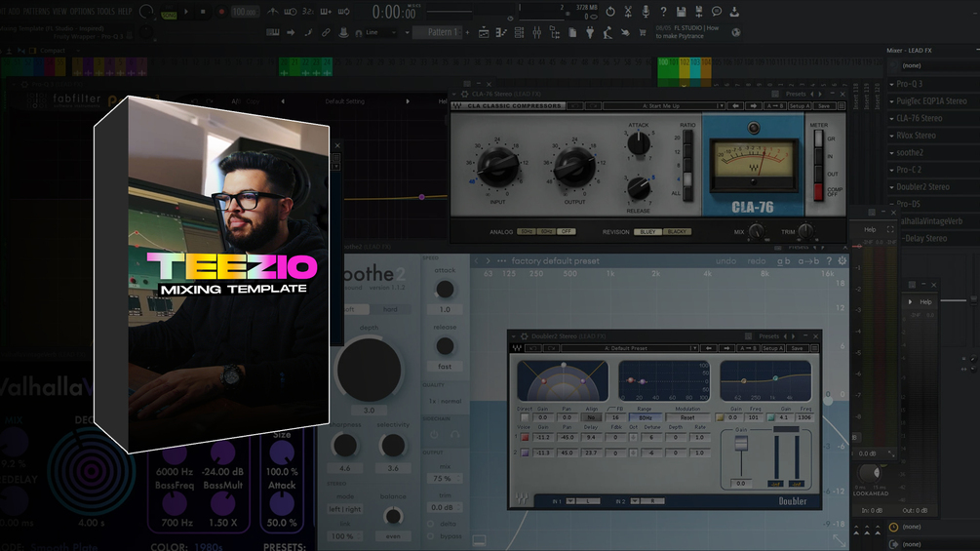The height and width of the screenshot is (551, 980).
Task: Toggle PAT/SONG mode switch
Action: pyautogui.click(x=169, y=12)
